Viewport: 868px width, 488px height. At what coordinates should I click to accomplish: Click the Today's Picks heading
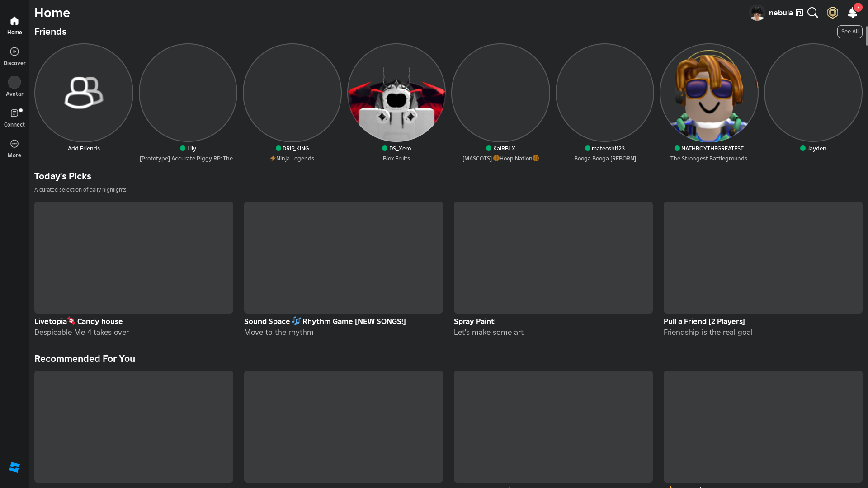pos(63,176)
